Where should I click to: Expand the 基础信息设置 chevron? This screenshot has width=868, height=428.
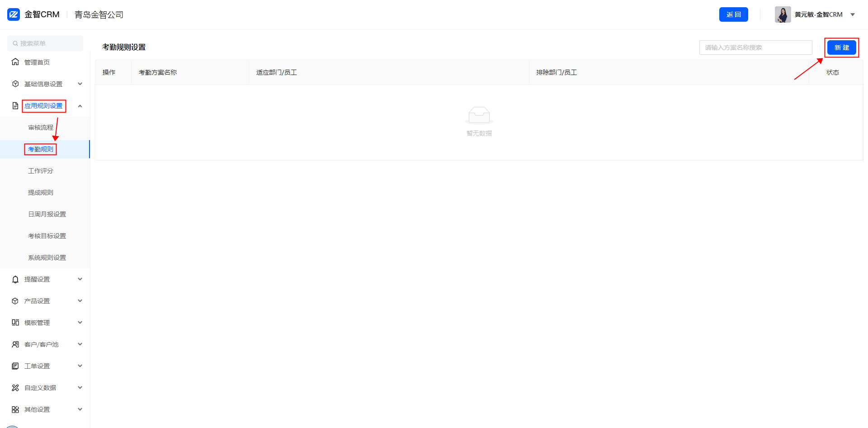(80, 84)
